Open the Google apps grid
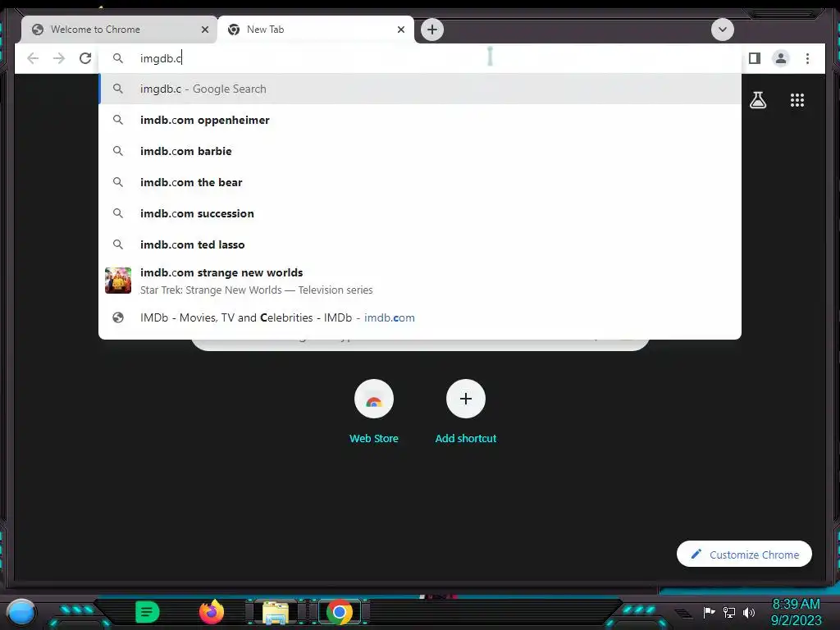Image resolution: width=840 pixels, height=630 pixels. [797, 100]
